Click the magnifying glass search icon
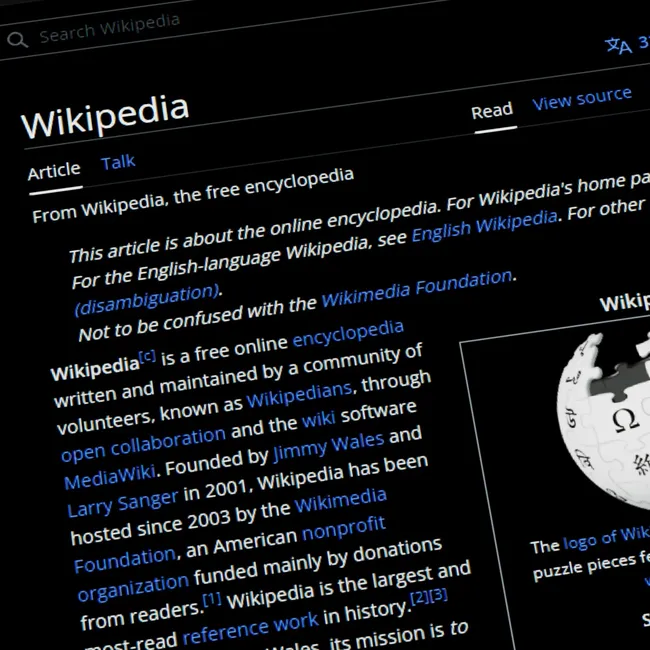 click(17, 40)
